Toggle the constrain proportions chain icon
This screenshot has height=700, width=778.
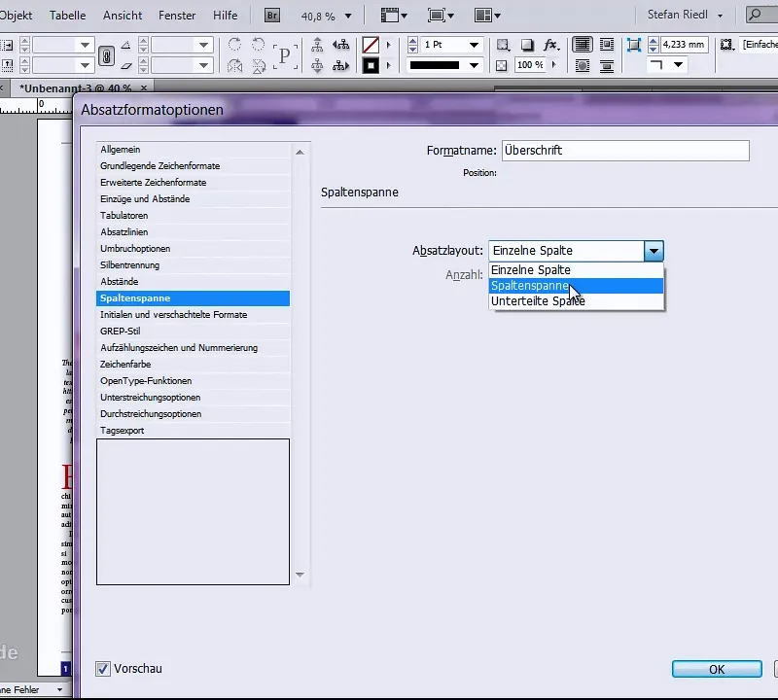coord(106,55)
